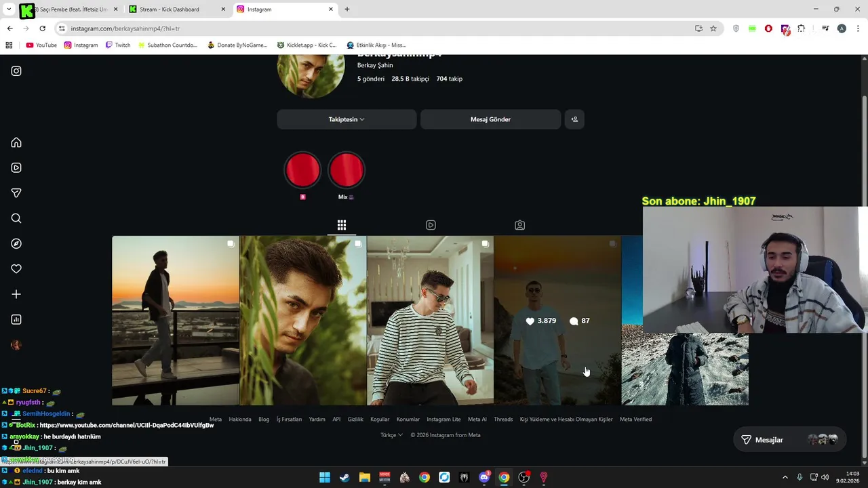Click the Yardım footer link
The width and height of the screenshot is (868, 488).
[317, 419]
